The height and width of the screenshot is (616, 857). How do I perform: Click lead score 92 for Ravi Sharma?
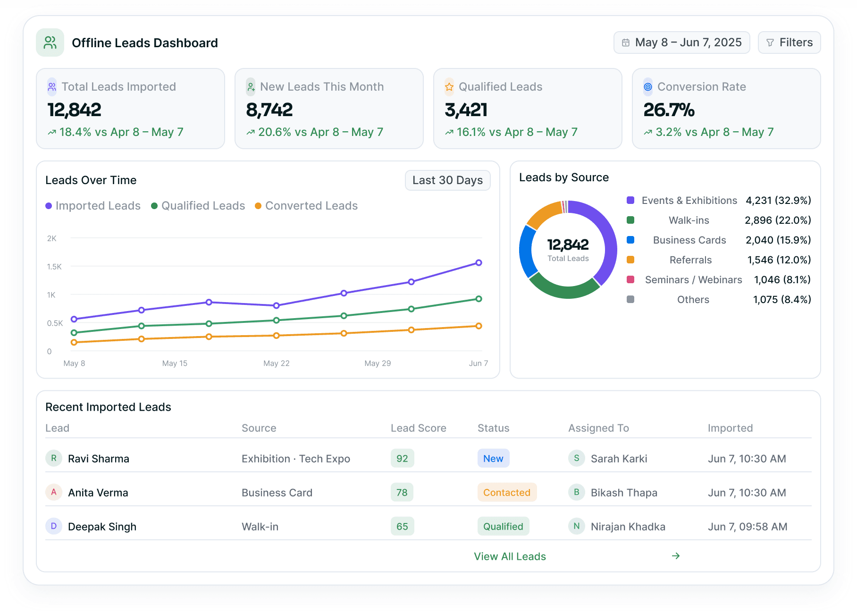402,458
